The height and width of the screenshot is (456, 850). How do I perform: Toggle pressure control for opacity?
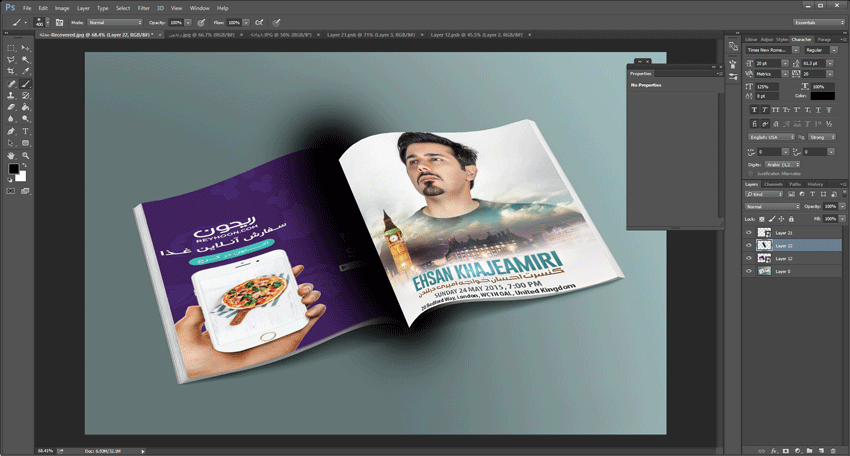click(201, 22)
